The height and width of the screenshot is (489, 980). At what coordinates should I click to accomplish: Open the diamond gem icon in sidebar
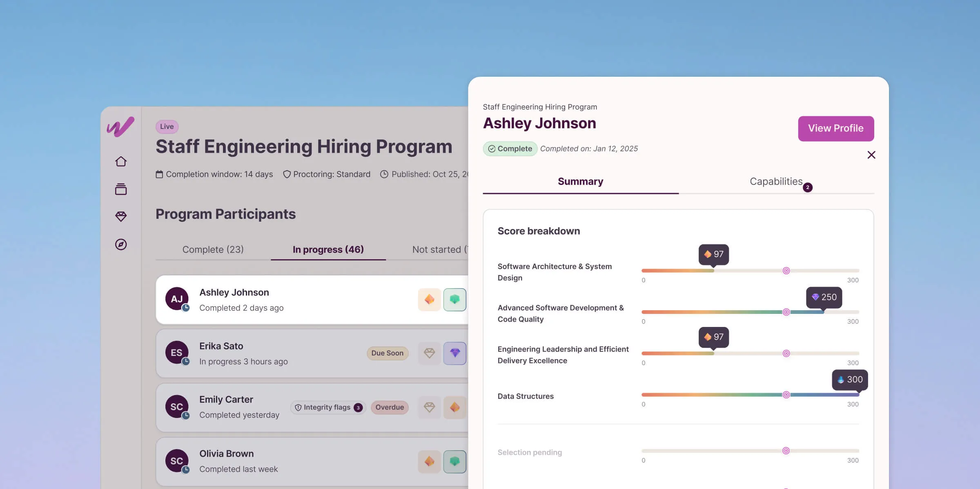point(121,216)
